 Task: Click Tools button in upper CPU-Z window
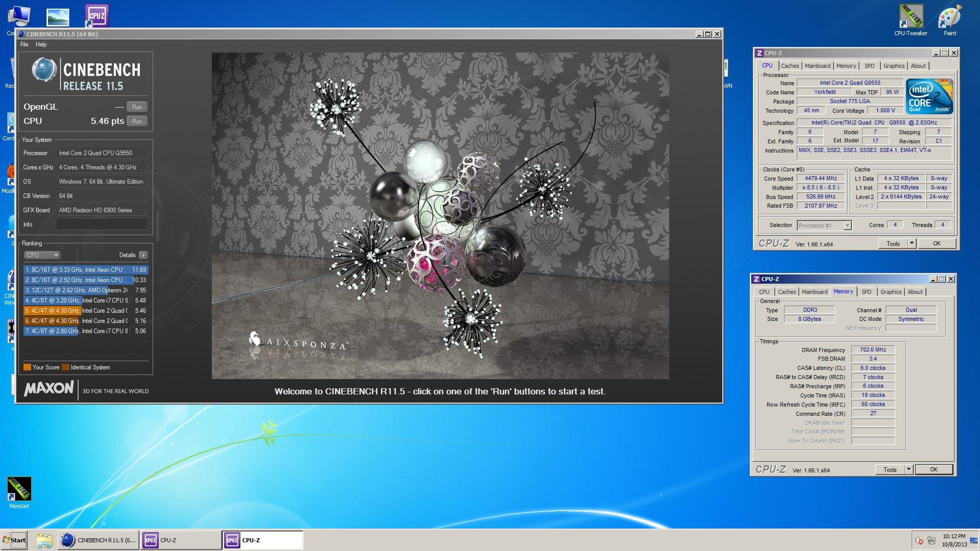pos(893,243)
